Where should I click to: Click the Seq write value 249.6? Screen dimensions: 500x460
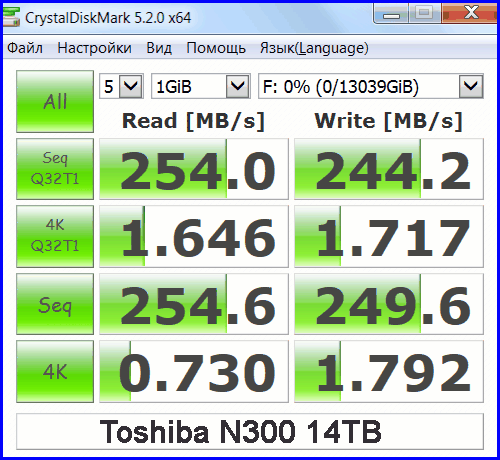[389, 304]
